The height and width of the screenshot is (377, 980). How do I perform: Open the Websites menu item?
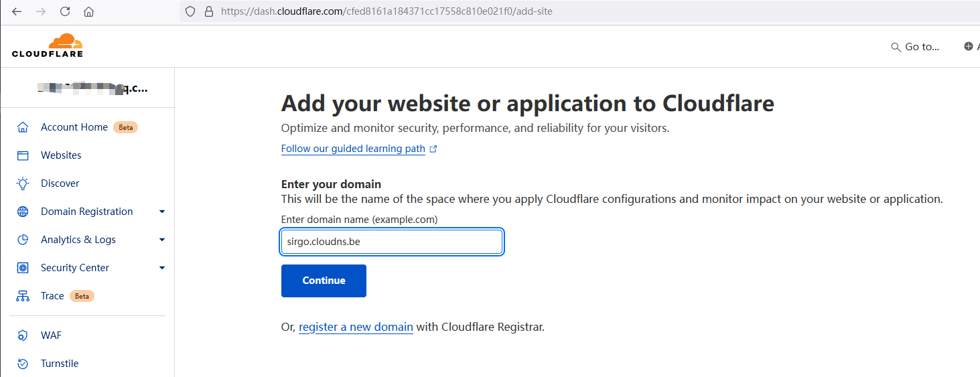pyautogui.click(x=61, y=155)
